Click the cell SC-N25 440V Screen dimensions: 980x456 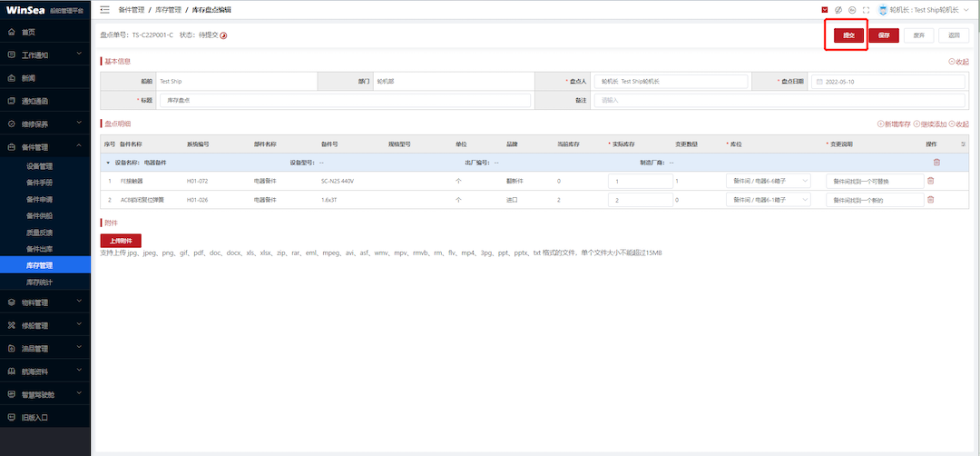(x=338, y=181)
